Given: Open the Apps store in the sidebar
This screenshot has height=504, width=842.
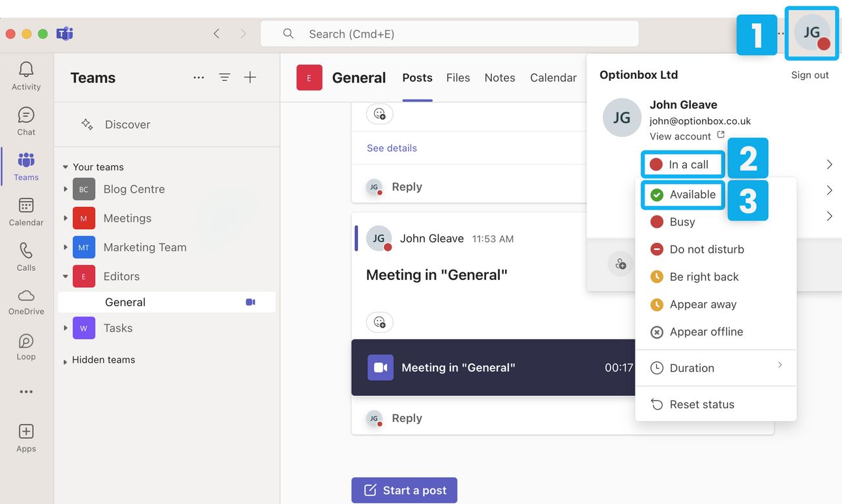Looking at the screenshot, I should pos(26,438).
